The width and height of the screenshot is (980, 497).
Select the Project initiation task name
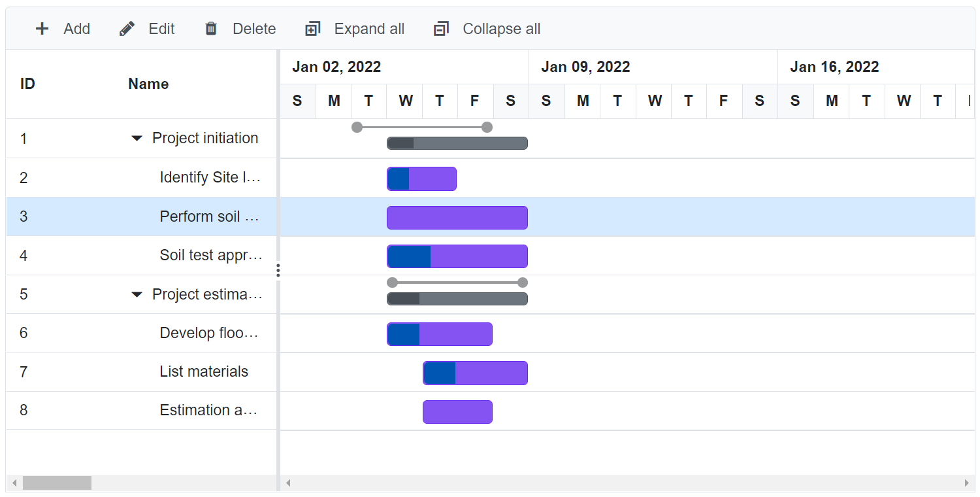pyautogui.click(x=205, y=138)
